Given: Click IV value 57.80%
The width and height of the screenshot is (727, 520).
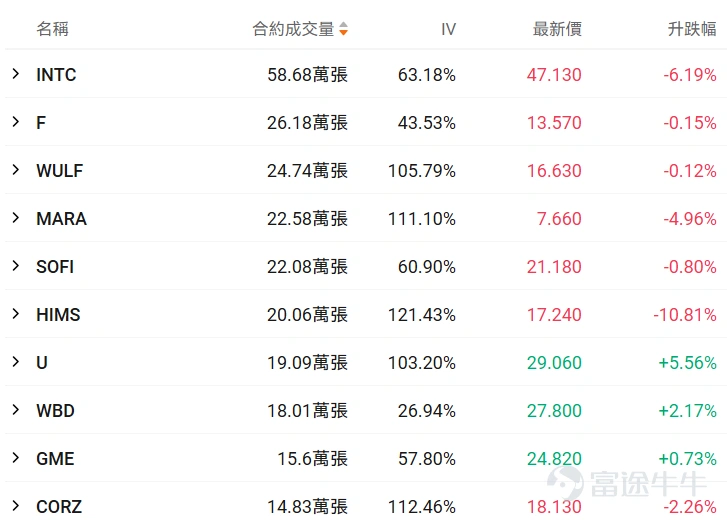Looking at the screenshot, I should (427, 459).
